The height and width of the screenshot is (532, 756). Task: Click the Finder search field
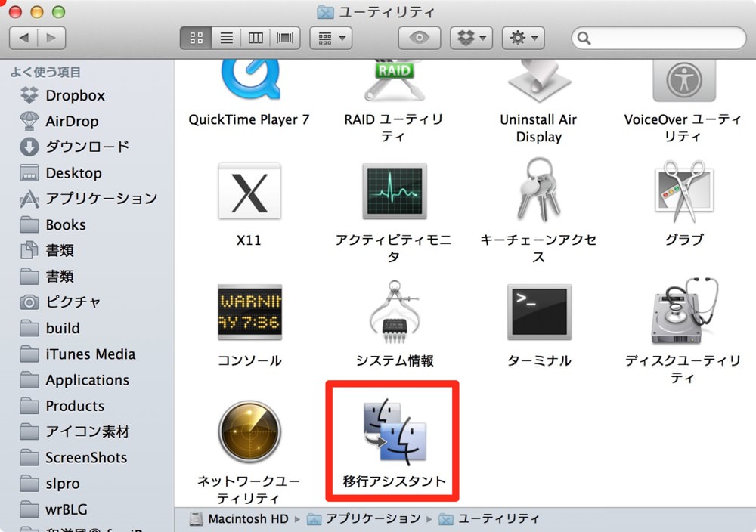(x=658, y=38)
